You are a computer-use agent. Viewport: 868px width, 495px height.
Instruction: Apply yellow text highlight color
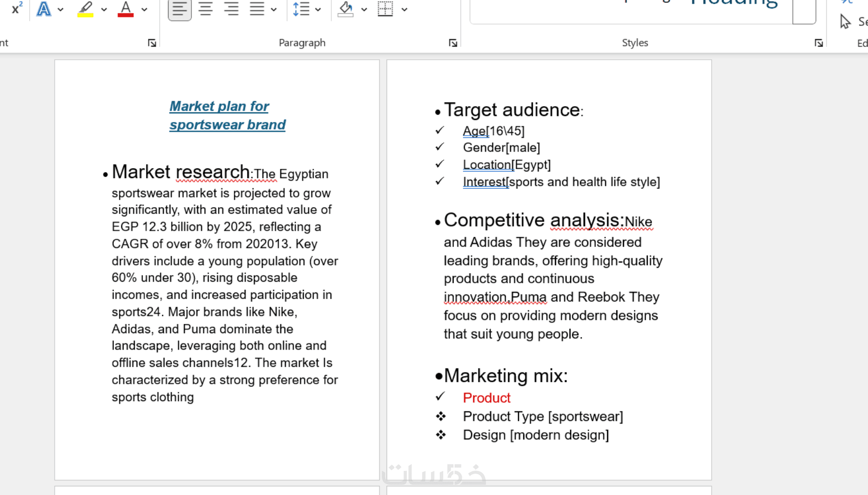point(85,9)
